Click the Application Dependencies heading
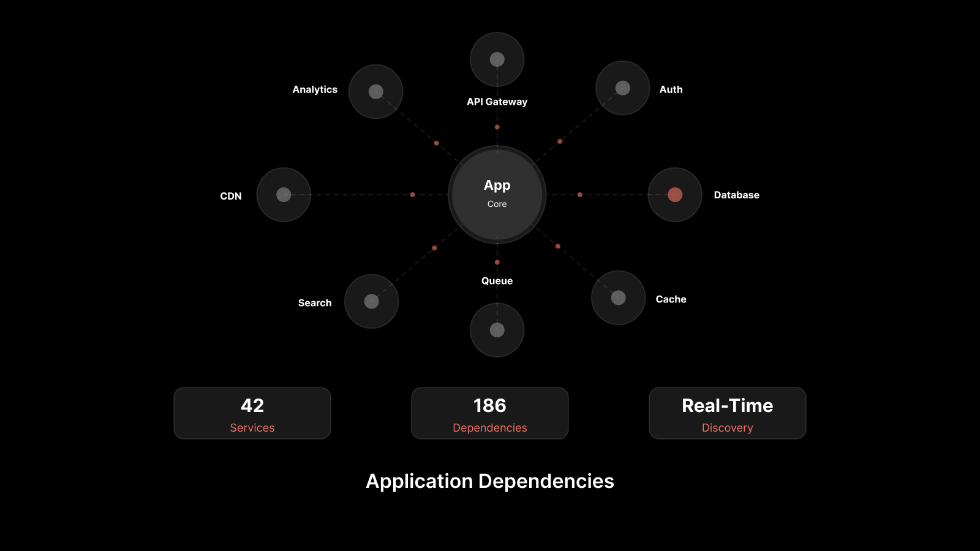 click(x=490, y=481)
